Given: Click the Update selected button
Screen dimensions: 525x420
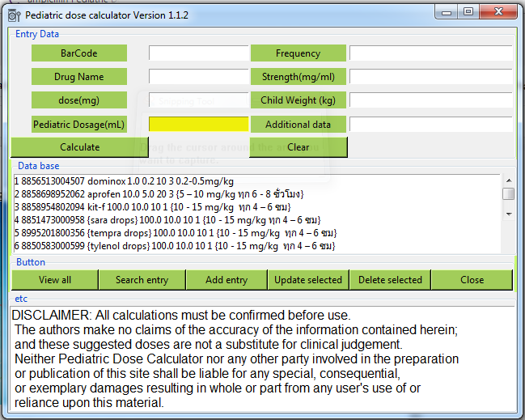Looking at the screenshot, I should 308,280.
